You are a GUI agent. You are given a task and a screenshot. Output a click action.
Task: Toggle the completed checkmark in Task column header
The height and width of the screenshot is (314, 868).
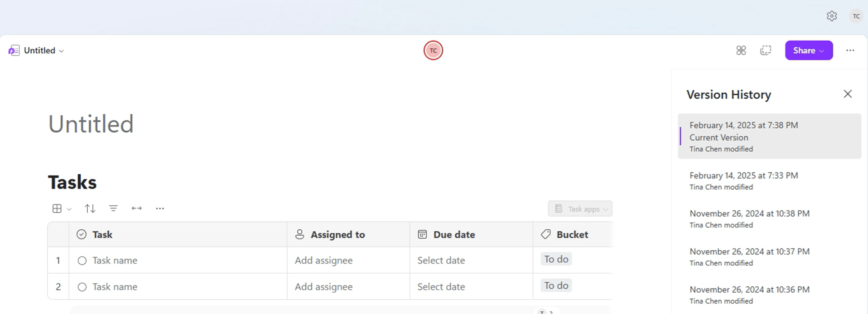pyautogui.click(x=81, y=234)
